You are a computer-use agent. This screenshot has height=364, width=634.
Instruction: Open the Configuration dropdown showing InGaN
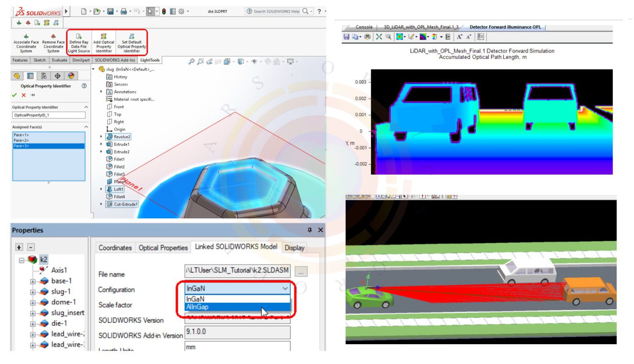[237, 288]
